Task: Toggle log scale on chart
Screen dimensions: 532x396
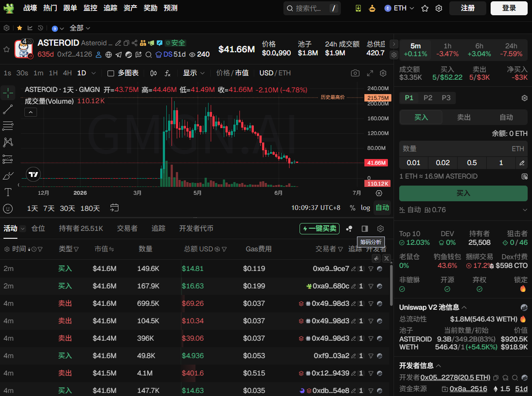Action: point(365,208)
